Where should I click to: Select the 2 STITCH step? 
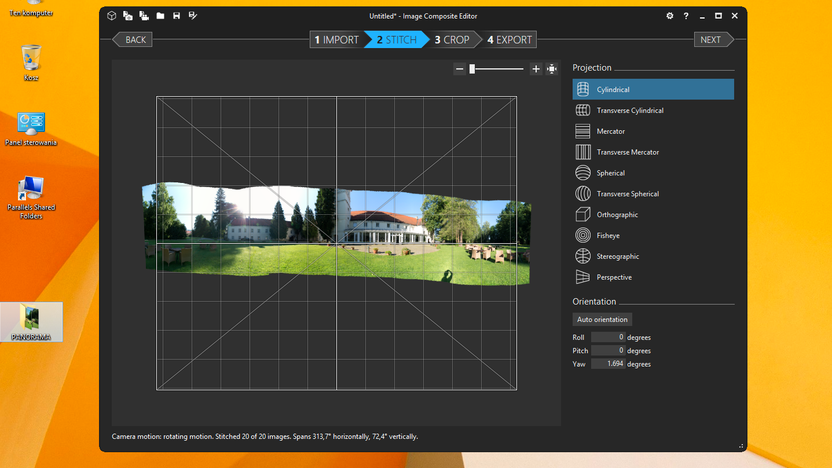(396, 40)
